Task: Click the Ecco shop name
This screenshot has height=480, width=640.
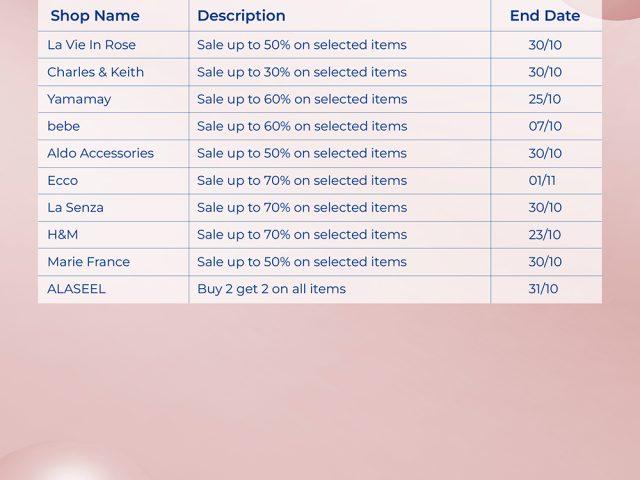Action: pos(62,180)
